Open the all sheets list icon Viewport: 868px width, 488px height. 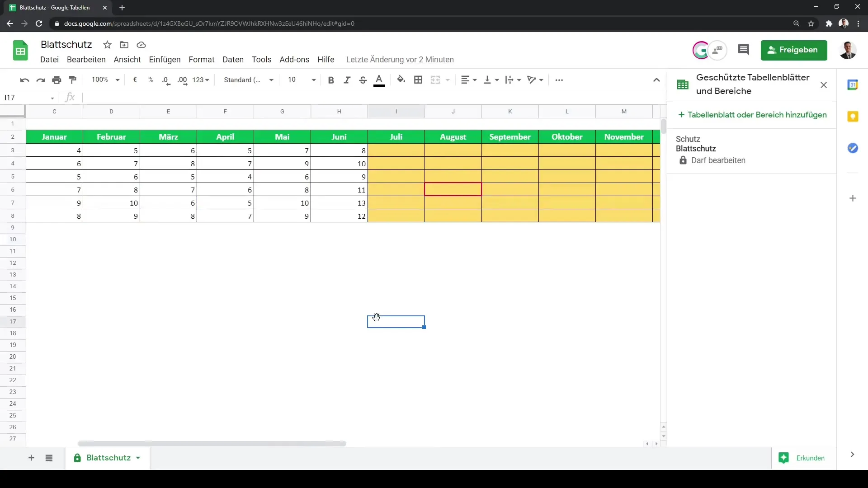click(x=49, y=458)
